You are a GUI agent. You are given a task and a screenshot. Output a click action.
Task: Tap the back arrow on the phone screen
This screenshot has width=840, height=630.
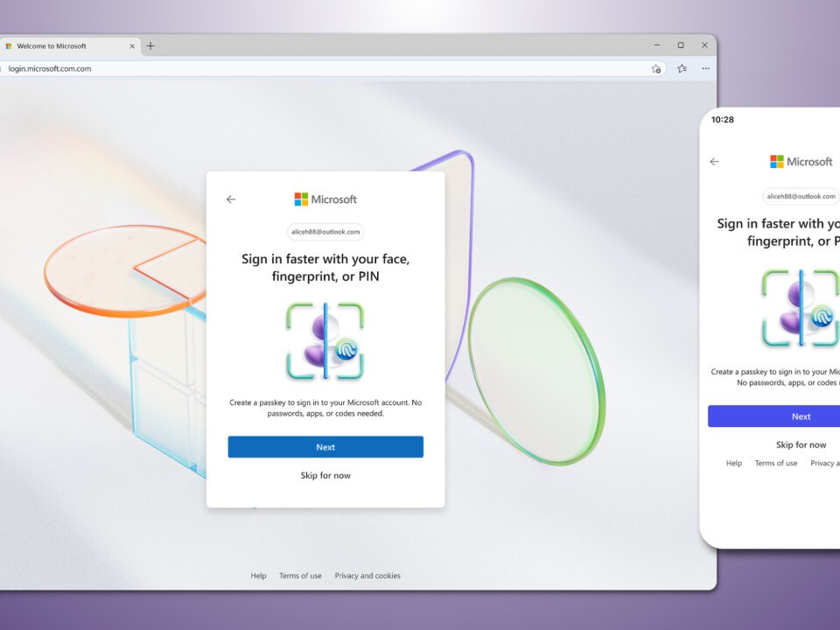pyautogui.click(x=715, y=162)
